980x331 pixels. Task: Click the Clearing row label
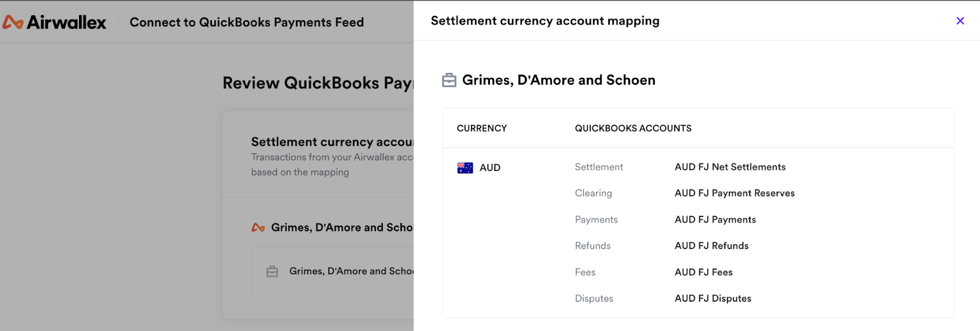pos(593,193)
